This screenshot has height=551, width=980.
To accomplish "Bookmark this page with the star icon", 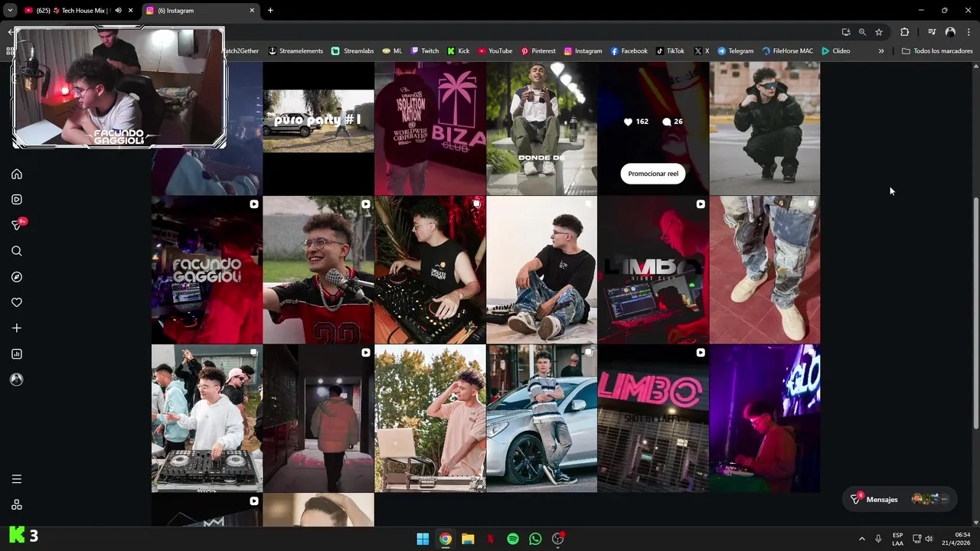I will point(879,32).
